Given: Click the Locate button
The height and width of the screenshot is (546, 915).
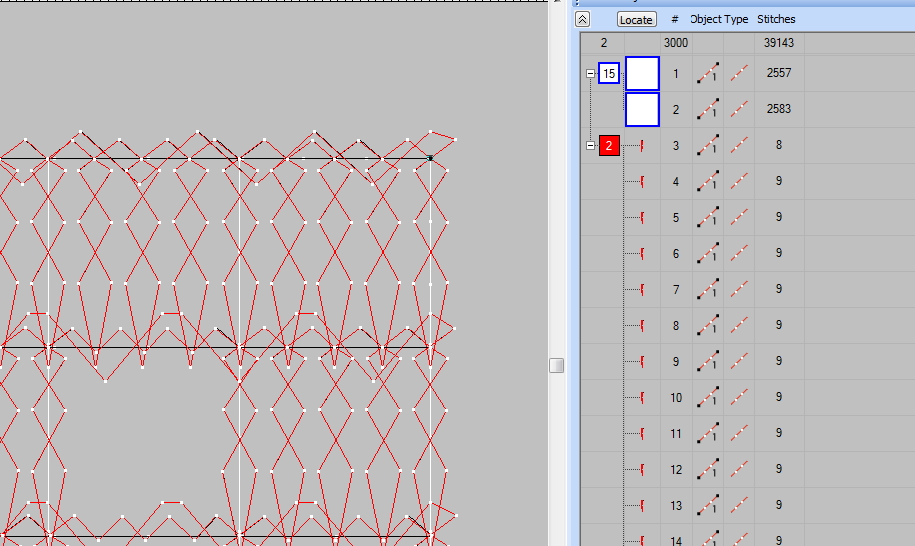Looking at the screenshot, I should [x=636, y=19].
